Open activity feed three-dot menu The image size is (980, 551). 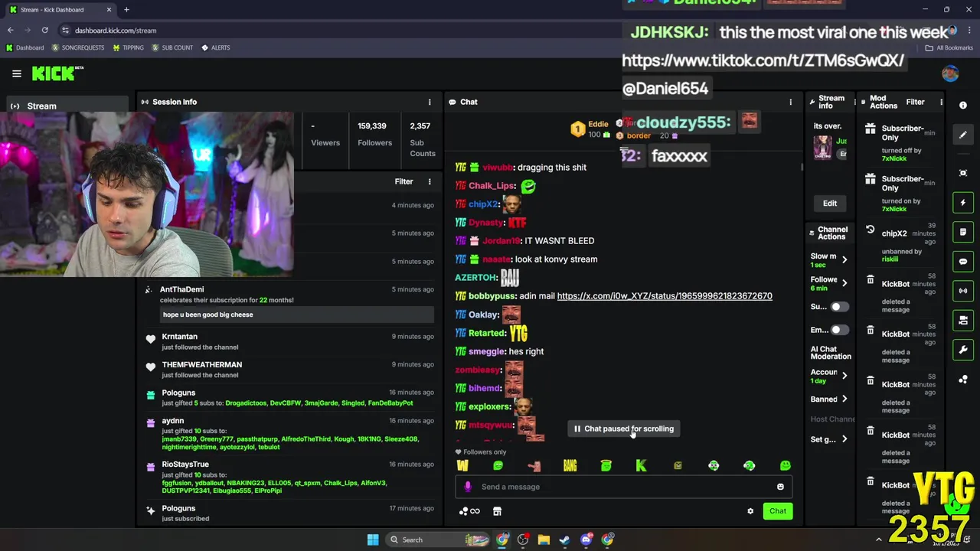pos(430,181)
